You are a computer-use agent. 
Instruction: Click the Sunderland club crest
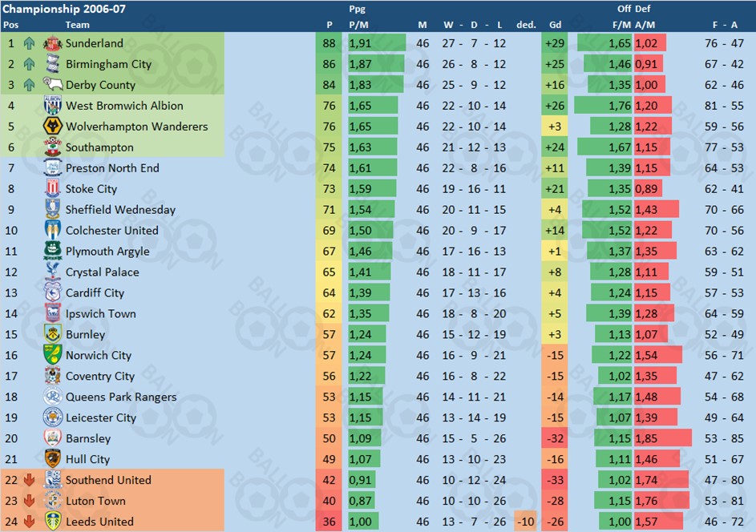pyautogui.click(x=53, y=43)
